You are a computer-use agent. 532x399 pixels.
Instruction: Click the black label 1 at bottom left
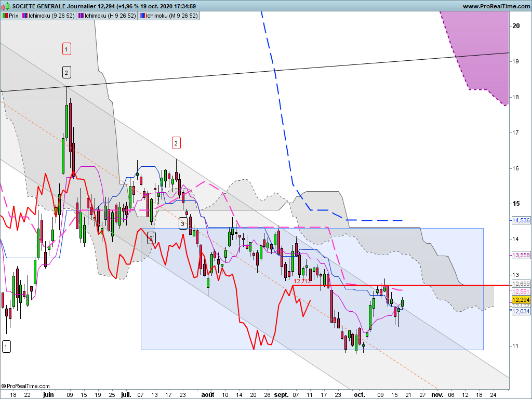(6, 347)
